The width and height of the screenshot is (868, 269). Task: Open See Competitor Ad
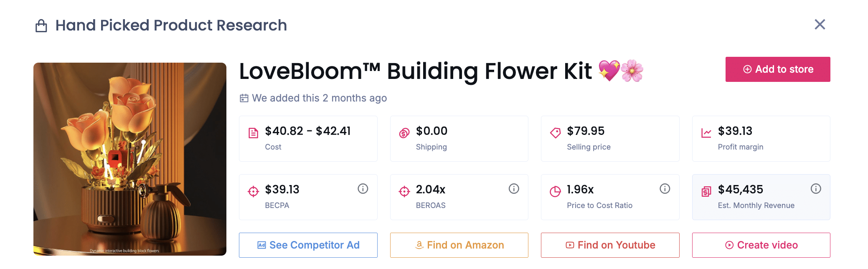tap(308, 245)
